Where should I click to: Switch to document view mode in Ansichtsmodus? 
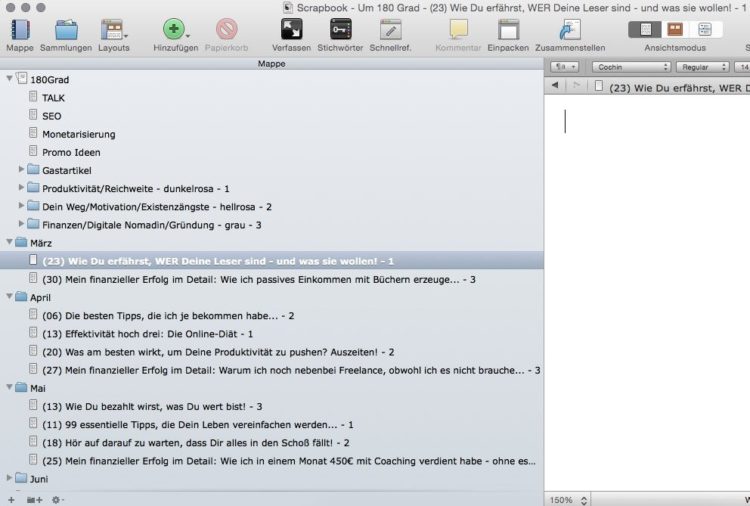point(645,30)
